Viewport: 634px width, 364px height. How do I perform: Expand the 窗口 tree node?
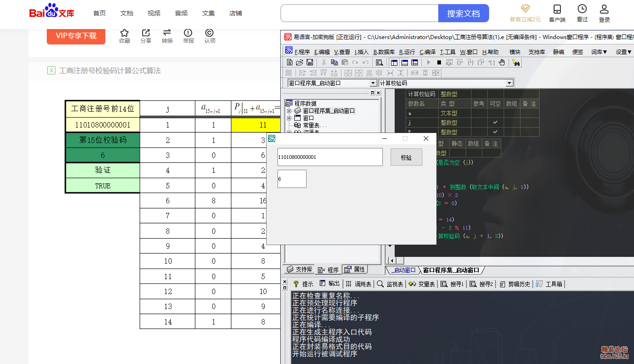pyautogui.click(x=289, y=118)
